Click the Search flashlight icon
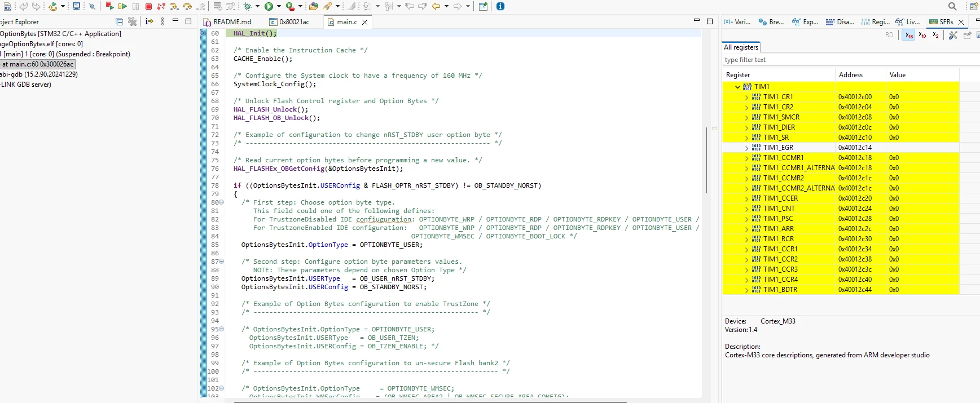The image size is (980, 403). pos(327,6)
